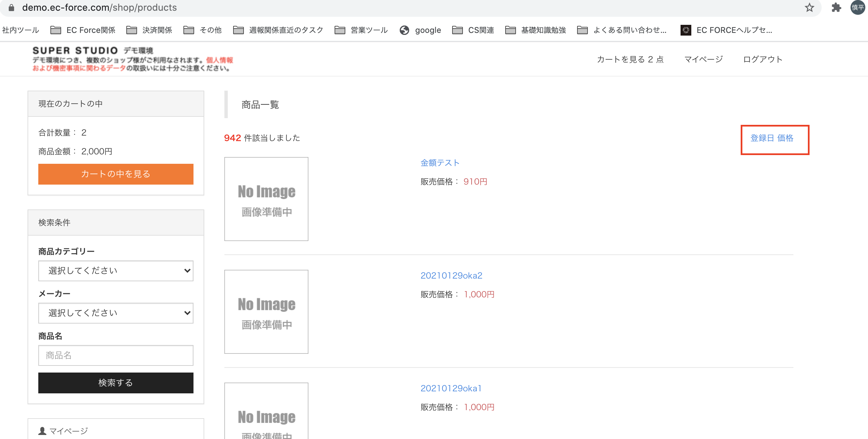Open the CS関連 bookmark folder
The width and height of the screenshot is (868, 439).
coord(473,30)
